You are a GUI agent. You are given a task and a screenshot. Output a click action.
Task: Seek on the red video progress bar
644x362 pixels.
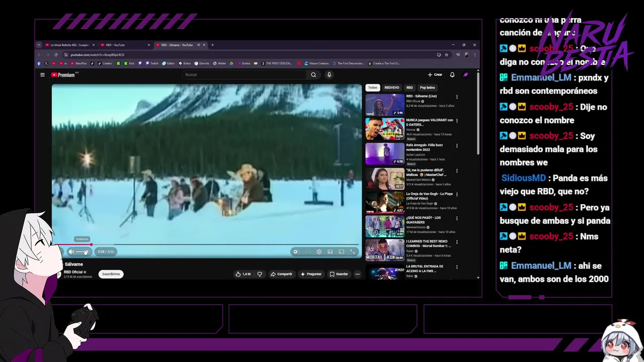(206, 244)
